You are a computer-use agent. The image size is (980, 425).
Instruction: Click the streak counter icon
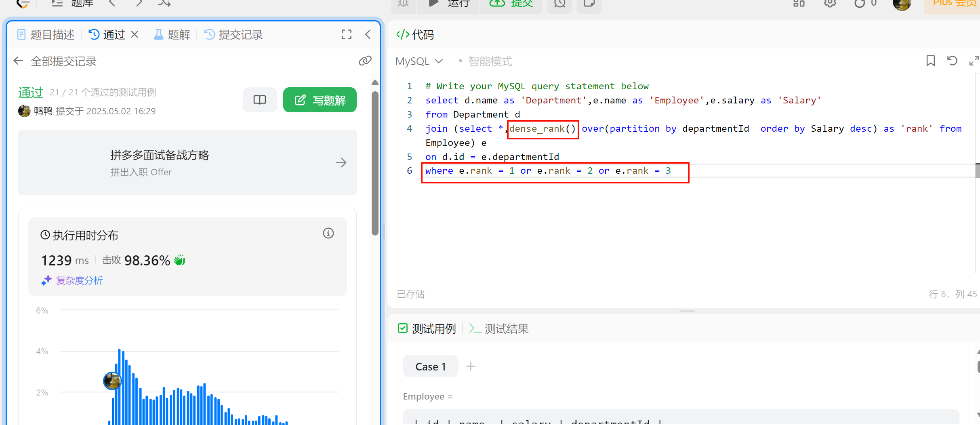coord(865,3)
